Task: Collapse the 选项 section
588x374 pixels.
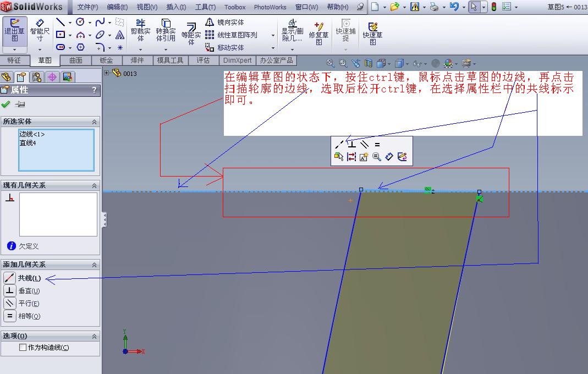Action: pos(94,337)
